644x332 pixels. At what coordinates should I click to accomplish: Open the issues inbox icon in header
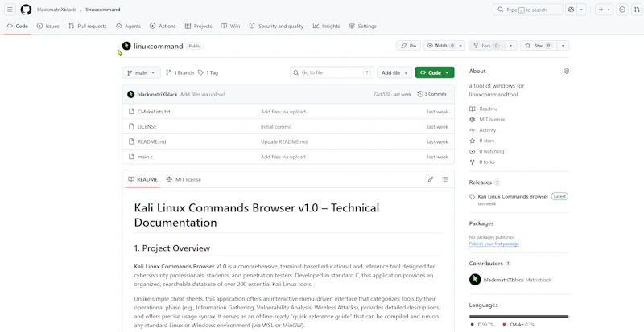point(622,10)
